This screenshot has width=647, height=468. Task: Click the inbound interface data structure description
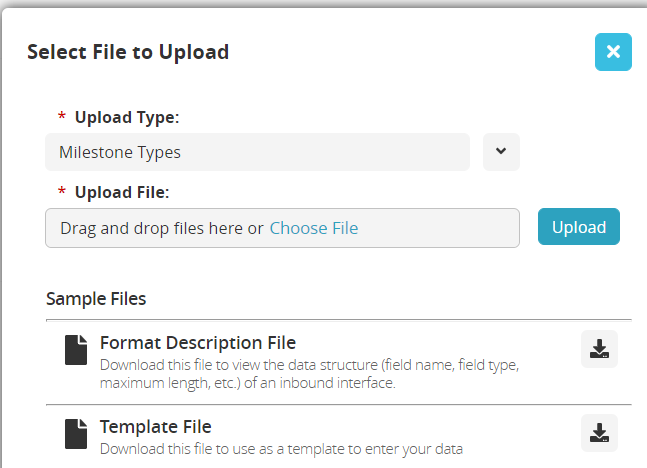tap(309, 374)
